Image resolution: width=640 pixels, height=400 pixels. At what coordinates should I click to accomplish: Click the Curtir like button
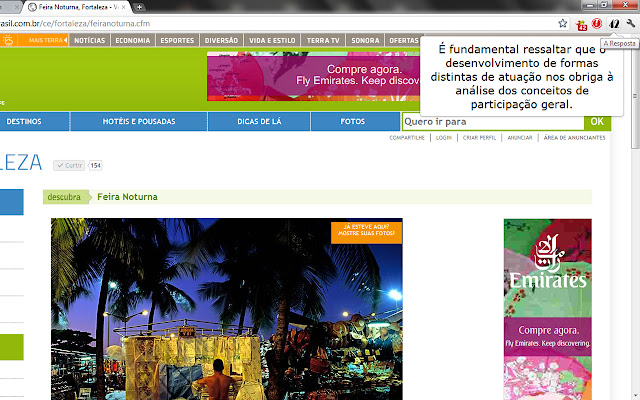72,164
